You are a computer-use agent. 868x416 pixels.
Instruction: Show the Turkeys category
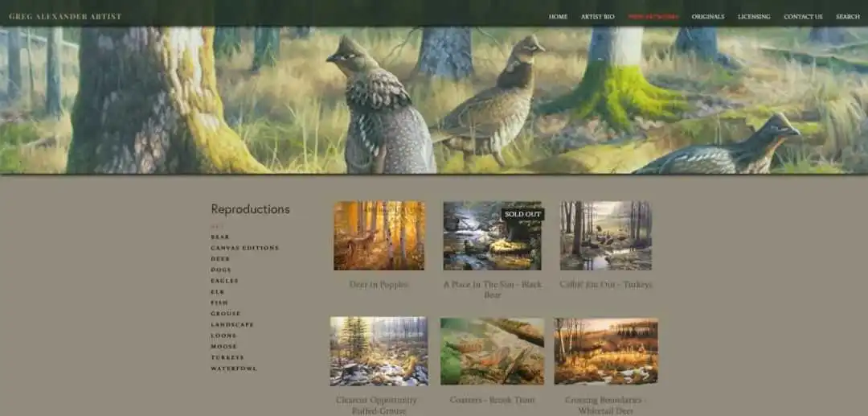click(227, 357)
